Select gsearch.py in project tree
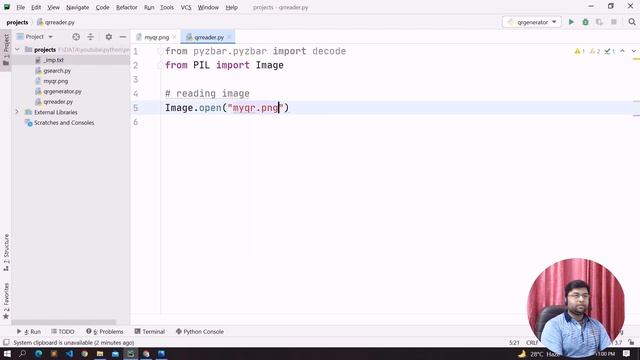The width and height of the screenshot is (640, 360). 57,71
